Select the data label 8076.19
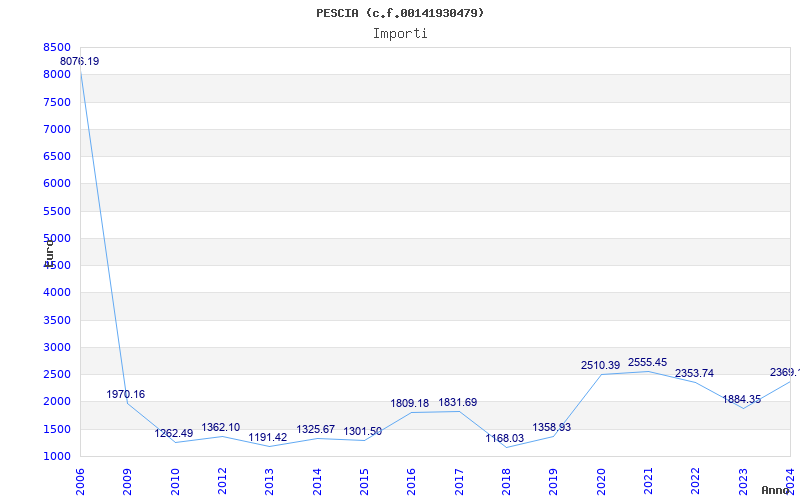800x500 pixels. pos(80,61)
